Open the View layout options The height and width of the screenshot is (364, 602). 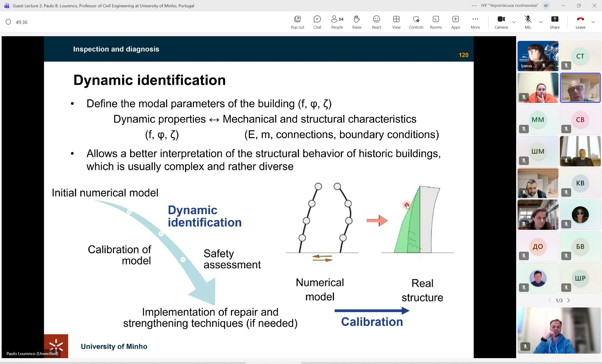pyautogui.click(x=396, y=22)
